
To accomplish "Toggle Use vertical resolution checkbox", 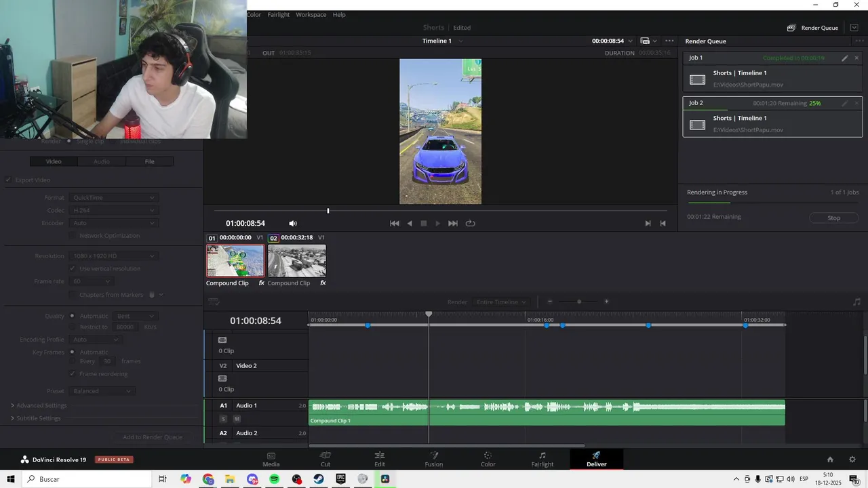I will (x=73, y=268).
